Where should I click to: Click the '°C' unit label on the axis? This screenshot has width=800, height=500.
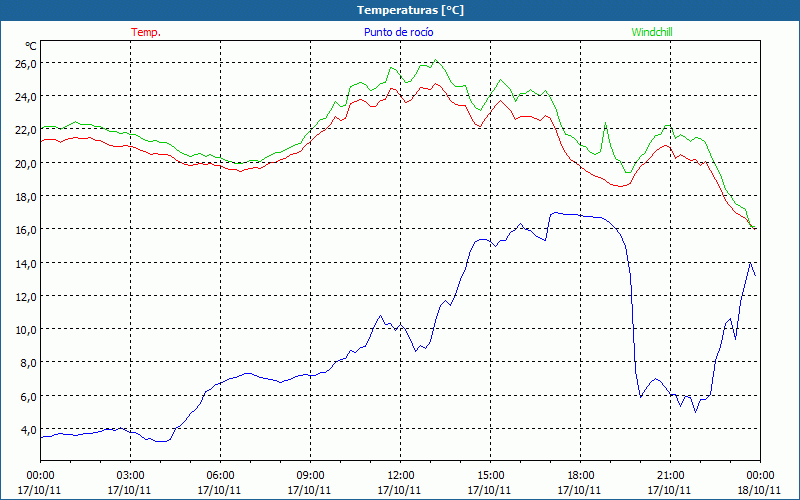pos(31,46)
